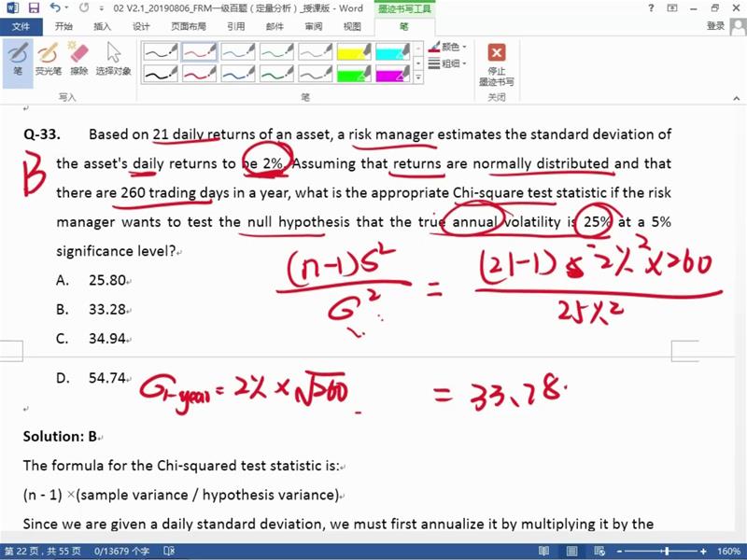Zoom in with the plus button
Image resolution: width=747 pixels, height=560 pixels.
click(704, 552)
